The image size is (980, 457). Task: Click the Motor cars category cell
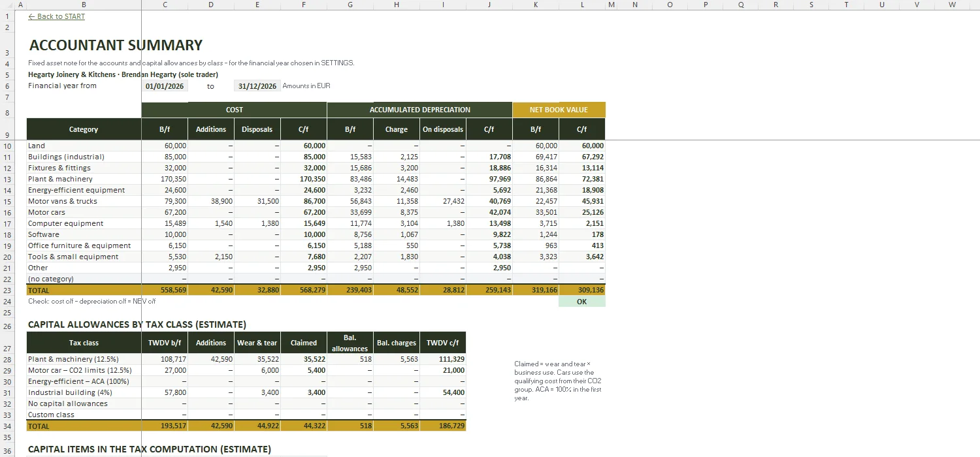[x=84, y=213]
